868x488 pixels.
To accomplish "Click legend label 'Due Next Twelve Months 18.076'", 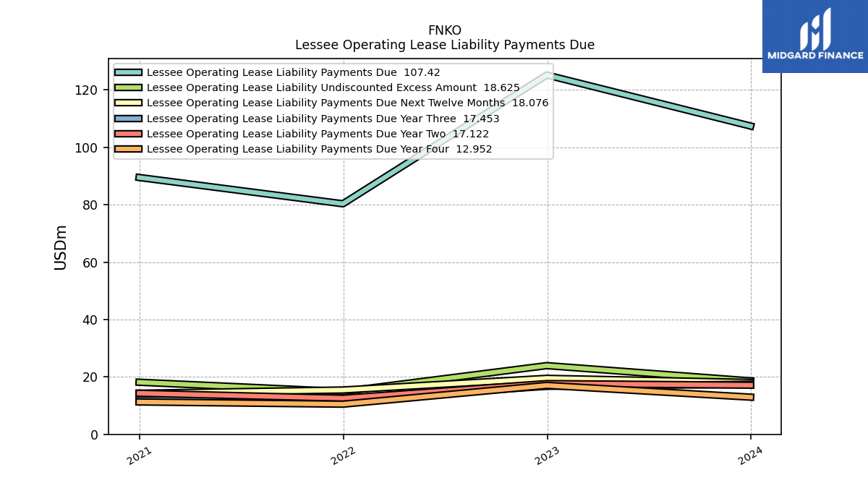I will (x=348, y=103).
